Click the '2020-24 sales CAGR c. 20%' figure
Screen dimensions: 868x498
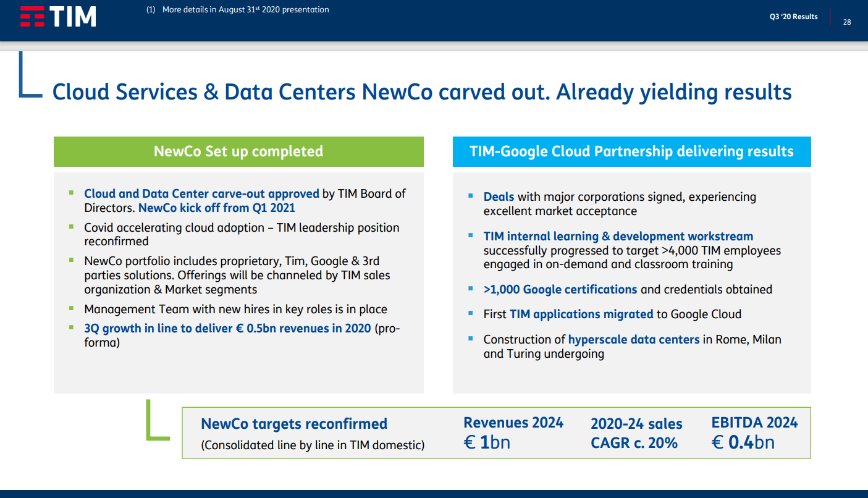[636, 433]
